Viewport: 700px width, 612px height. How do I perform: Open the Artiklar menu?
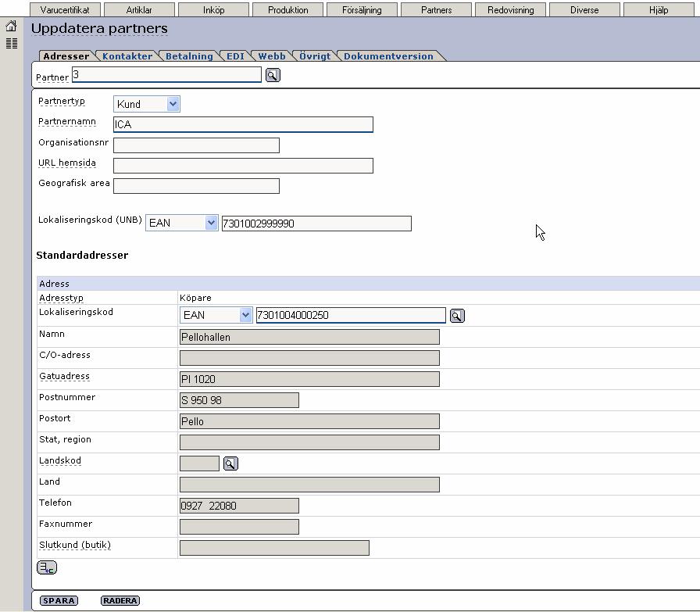tap(139, 10)
